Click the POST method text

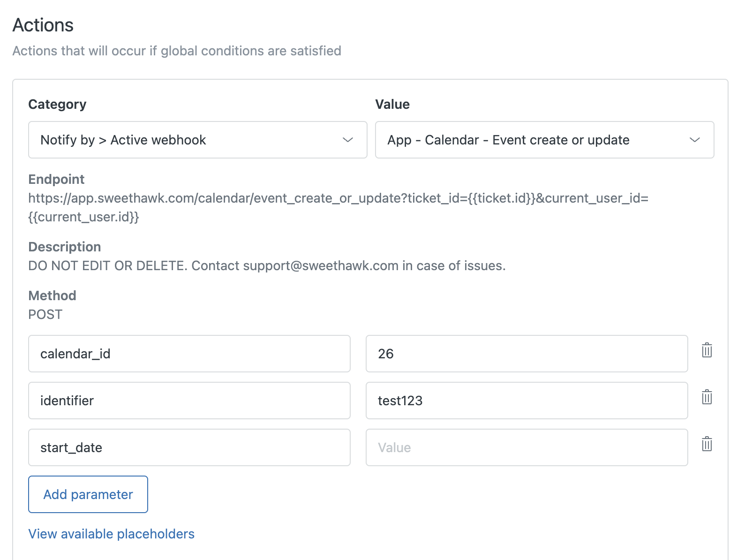click(45, 314)
